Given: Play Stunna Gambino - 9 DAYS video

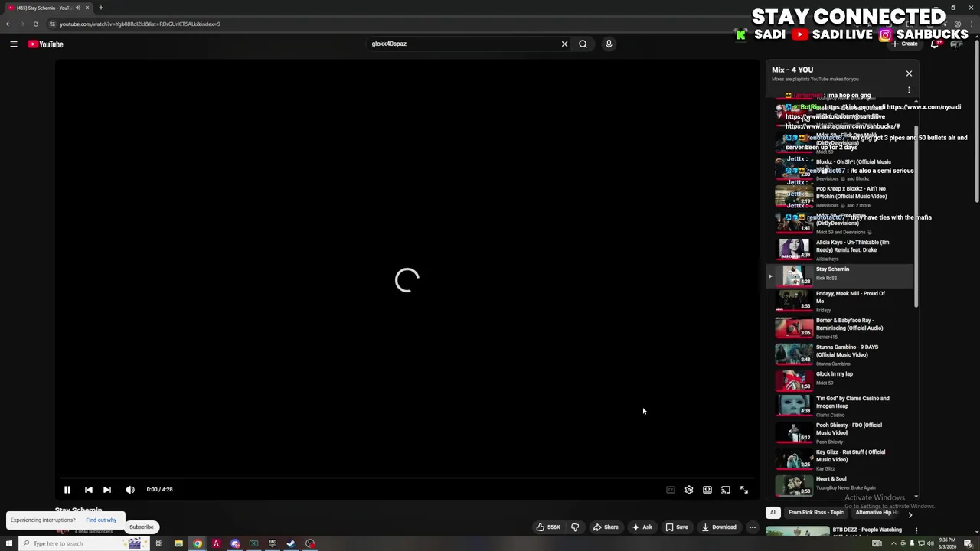Looking at the screenshot, I should click(x=841, y=354).
